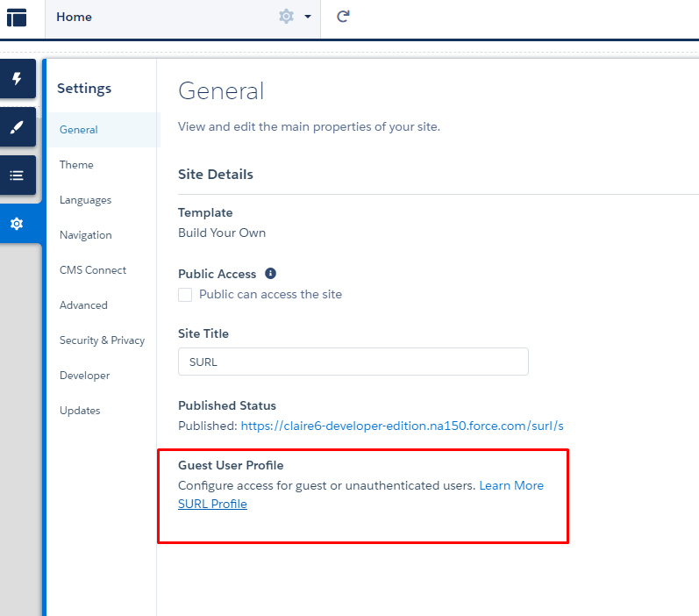699x616 pixels.
Task: Click the SURL Profile link
Action: (212, 504)
